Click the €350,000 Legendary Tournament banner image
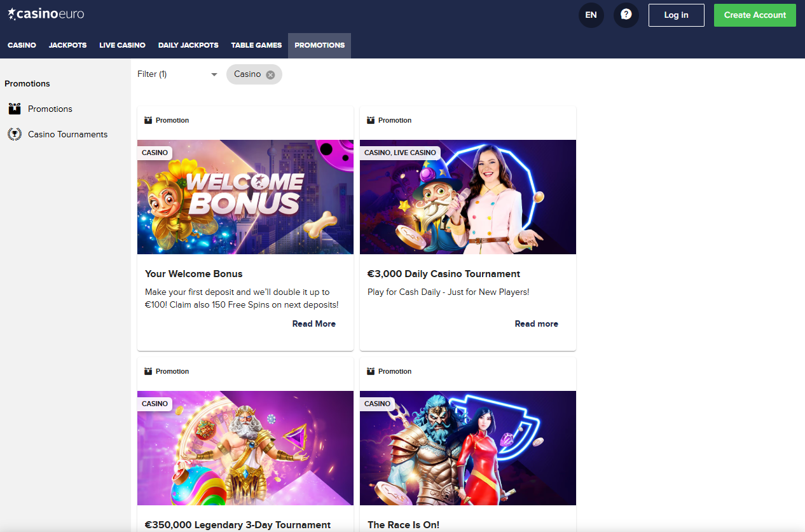 point(245,448)
